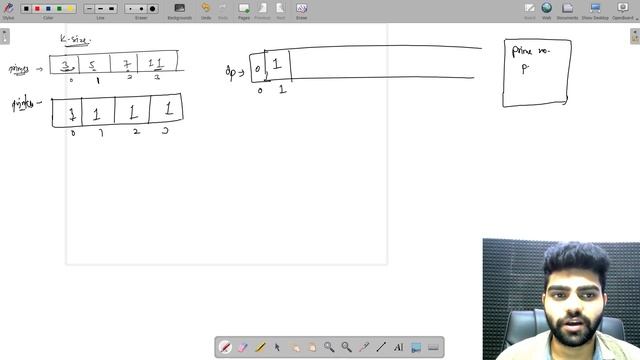Select the green pen color
The image size is (640, 360).
point(59,9)
